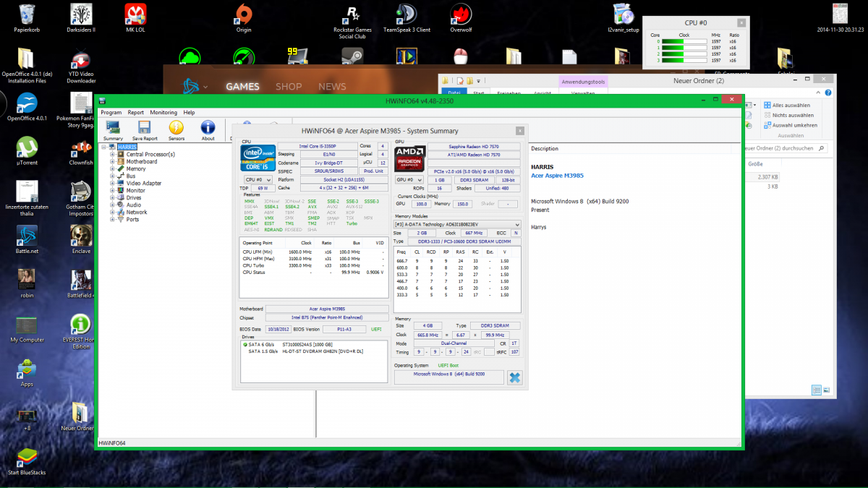Image resolution: width=868 pixels, height=488 pixels.
Task: Expand the Network tree node
Action: point(113,212)
